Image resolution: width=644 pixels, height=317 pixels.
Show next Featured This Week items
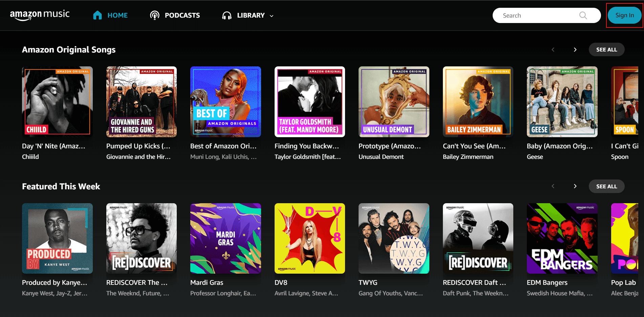coord(575,186)
